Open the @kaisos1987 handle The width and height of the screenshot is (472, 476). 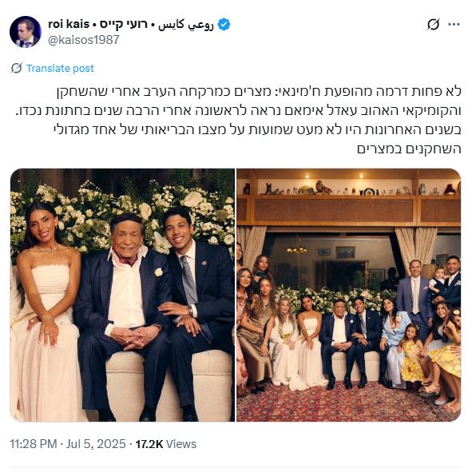tap(84, 40)
